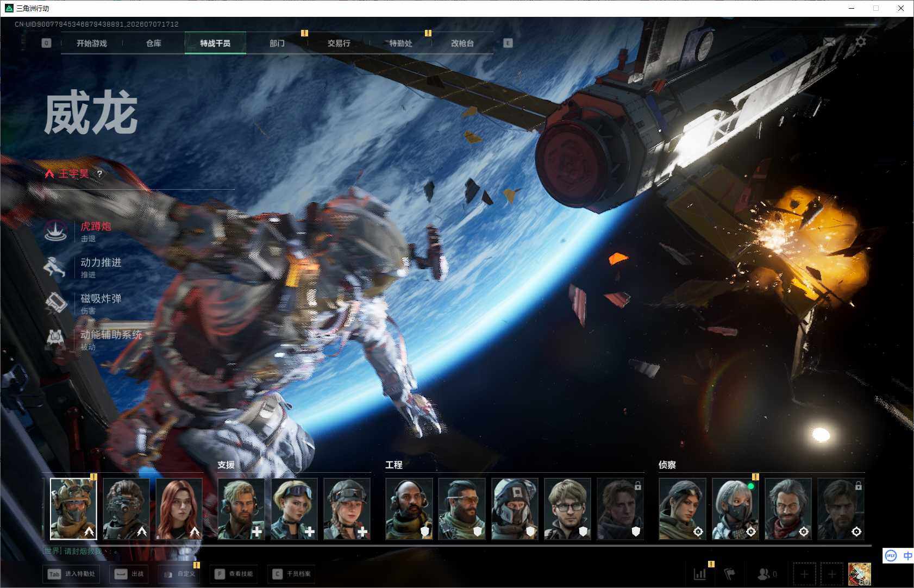
Task: Click the 查看技能 button
Action: click(234, 574)
